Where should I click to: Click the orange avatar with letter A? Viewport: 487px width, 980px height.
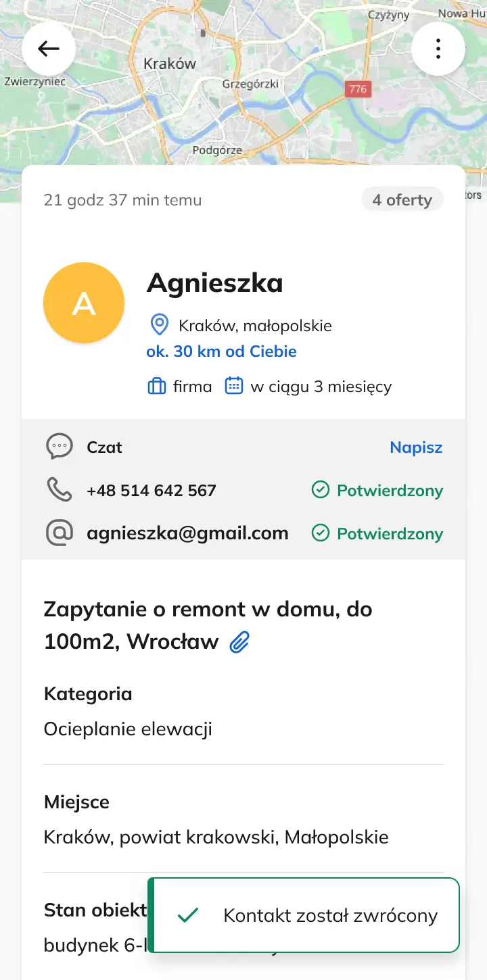[84, 303]
